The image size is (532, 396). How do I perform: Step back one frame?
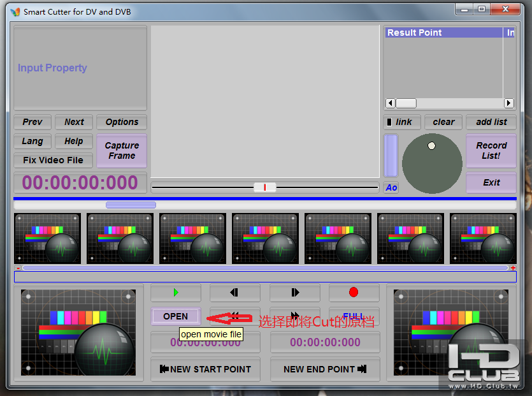click(x=235, y=293)
